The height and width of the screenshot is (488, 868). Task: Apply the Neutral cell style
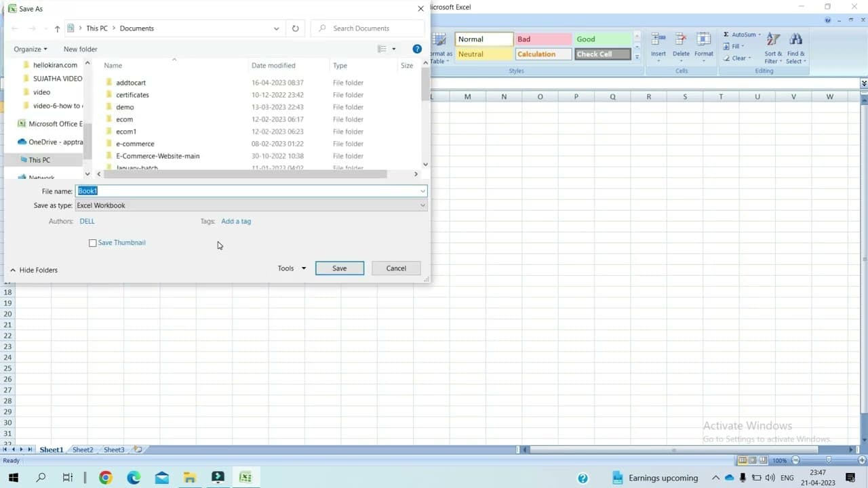point(484,54)
